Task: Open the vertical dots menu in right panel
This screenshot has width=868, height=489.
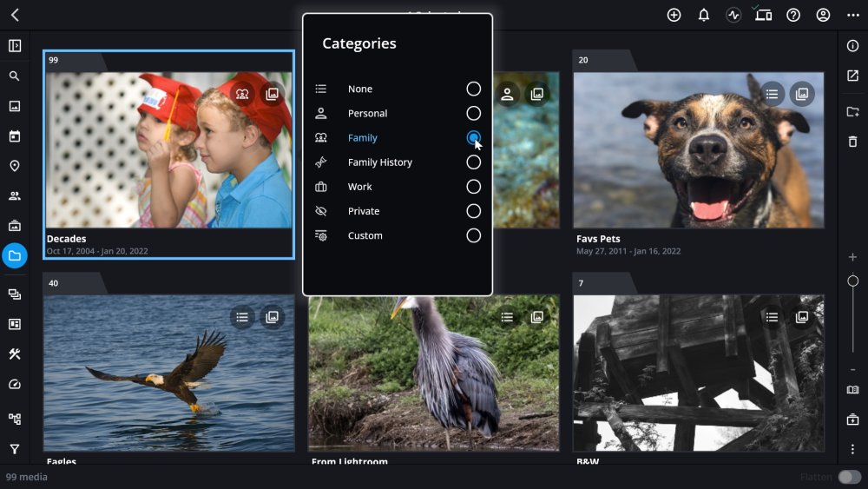Action: click(852, 449)
